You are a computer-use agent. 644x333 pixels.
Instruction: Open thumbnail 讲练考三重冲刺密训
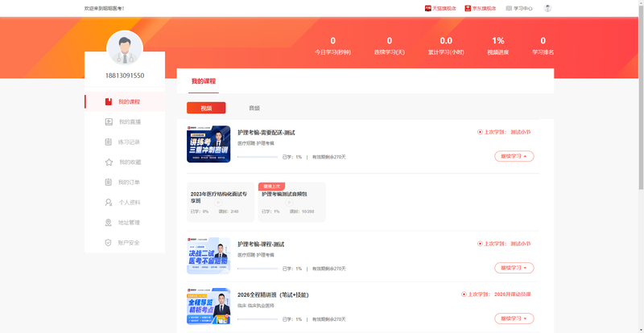(208, 144)
